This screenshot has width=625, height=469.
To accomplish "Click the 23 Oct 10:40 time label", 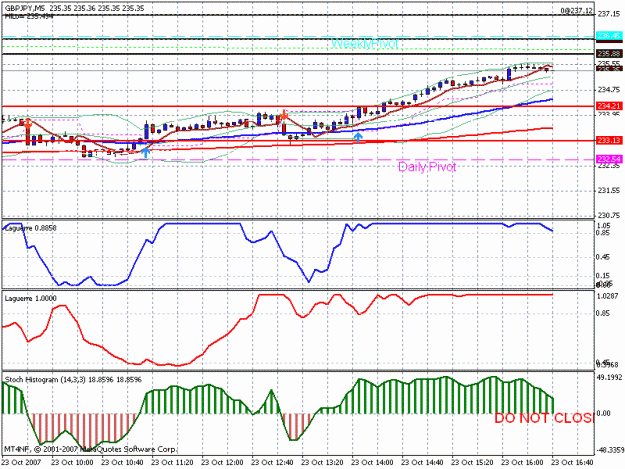I will [x=122, y=462].
